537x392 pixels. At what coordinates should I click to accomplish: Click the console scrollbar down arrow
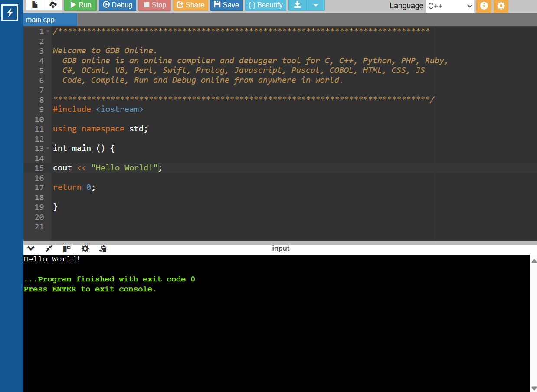[534, 388]
